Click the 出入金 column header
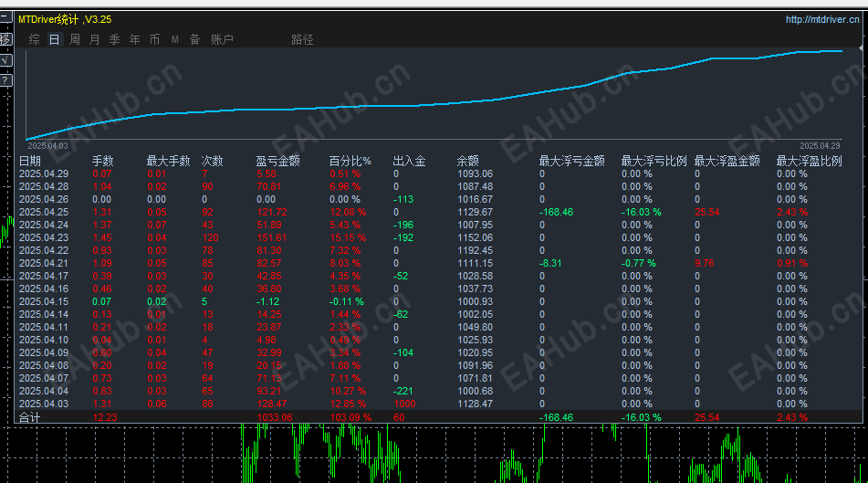Image resolution: width=868 pixels, height=483 pixels. pos(409,162)
